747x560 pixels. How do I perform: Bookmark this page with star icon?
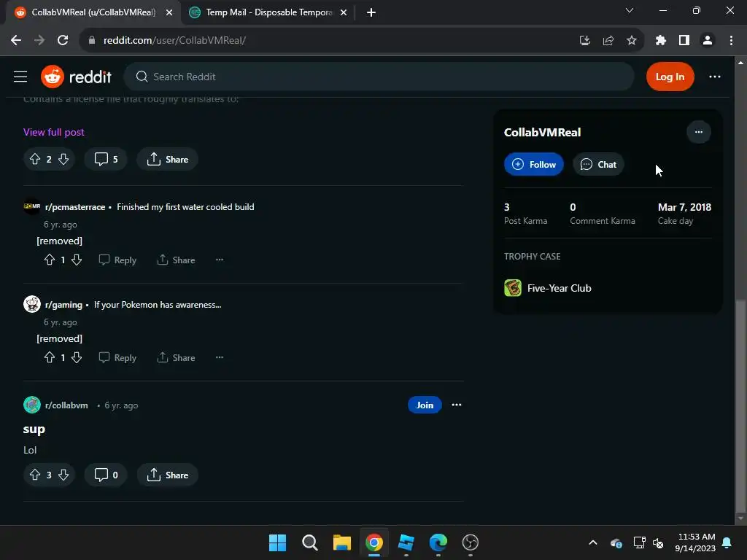(x=631, y=40)
